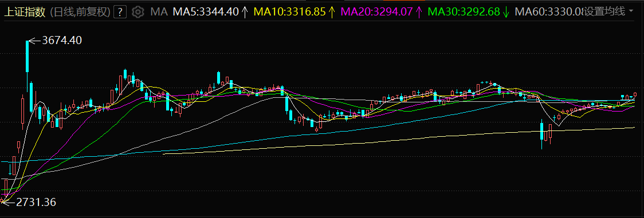Click the MA30:3292.68 green label
The image size is (644, 218).
click(464, 12)
